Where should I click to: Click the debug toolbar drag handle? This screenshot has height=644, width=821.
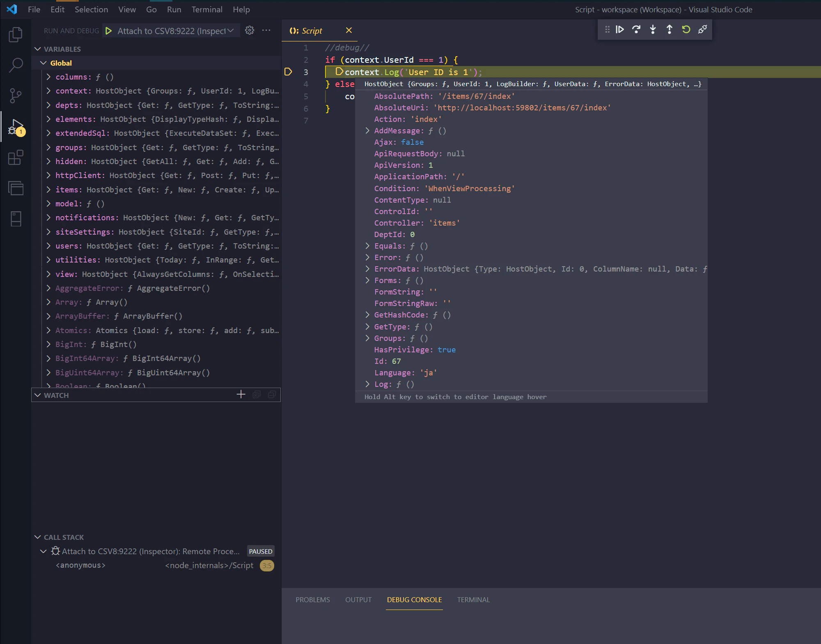pyautogui.click(x=607, y=30)
